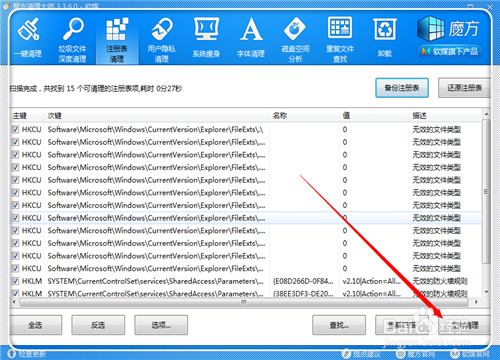Uncheck the row ending with FileExts\.\
500x360 pixels.
click(15, 129)
